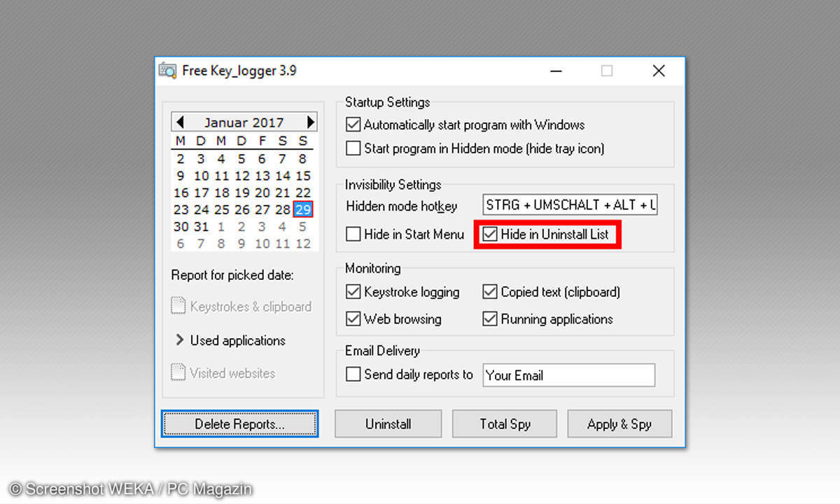Select date 28 in calendar
The width and height of the screenshot is (840, 504).
283,209
